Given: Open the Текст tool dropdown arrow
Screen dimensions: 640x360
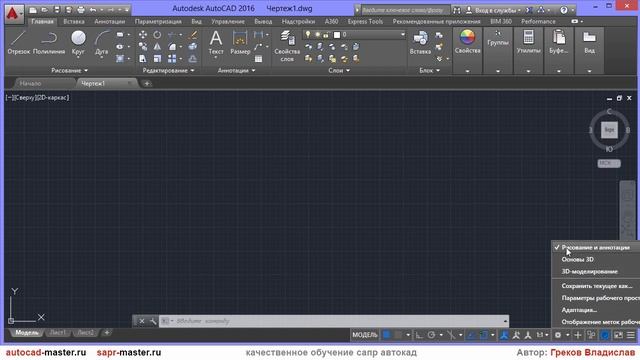Looking at the screenshot, I should click(x=216, y=58).
